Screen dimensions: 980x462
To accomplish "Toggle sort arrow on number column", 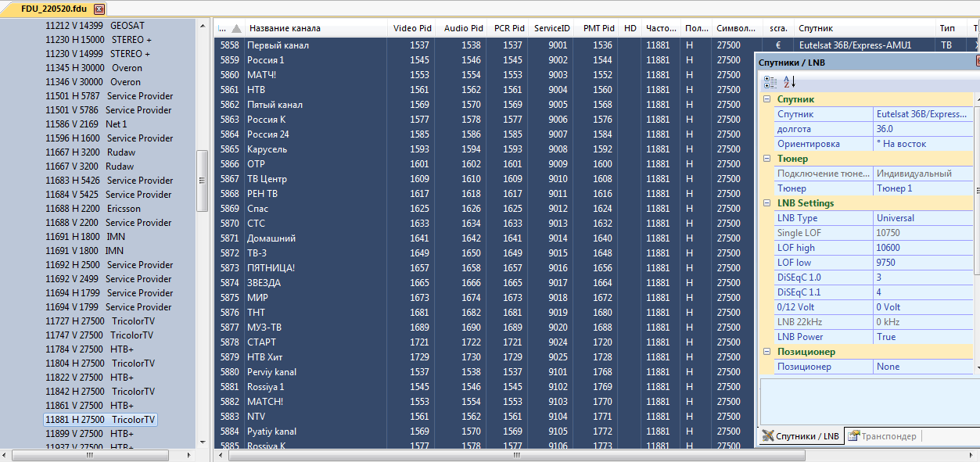I will (236, 29).
